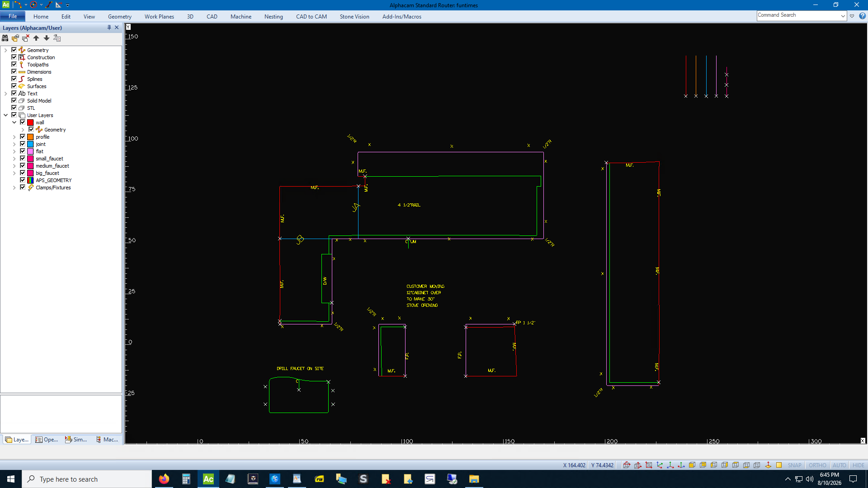Viewport: 868px width, 488px height.
Task: Click the yellow square icon in status bar
Action: coord(779,465)
